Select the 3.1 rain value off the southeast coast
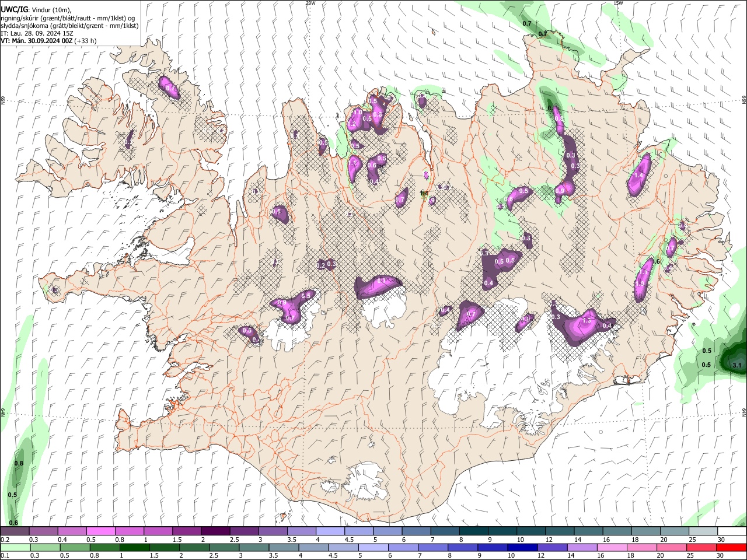747x560 pixels. [x=736, y=366]
